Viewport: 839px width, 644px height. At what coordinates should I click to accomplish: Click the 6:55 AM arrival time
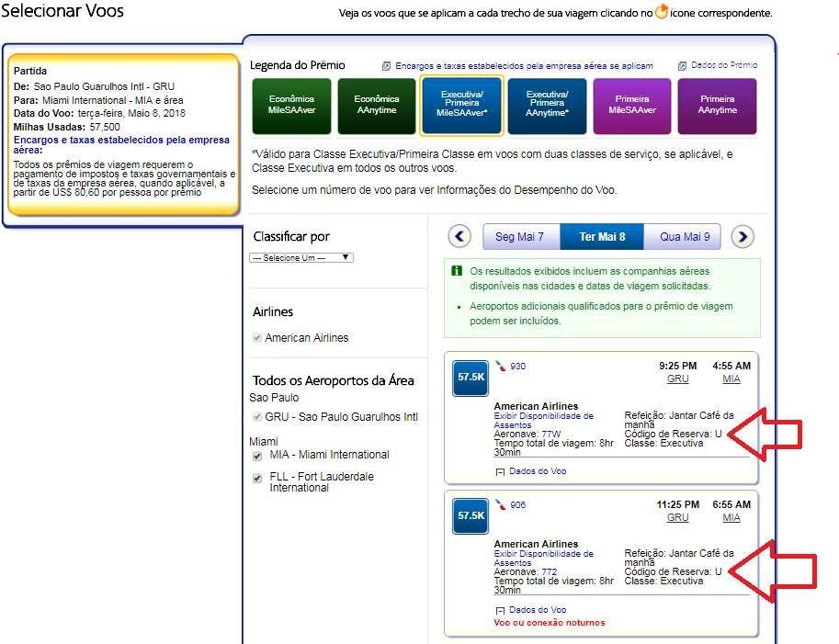731,504
